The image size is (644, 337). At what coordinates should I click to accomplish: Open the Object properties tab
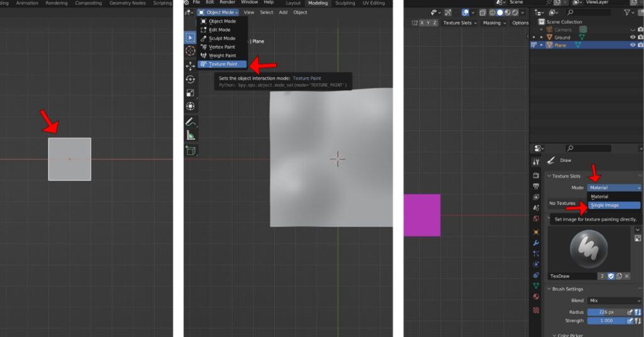tap(536, 232)
